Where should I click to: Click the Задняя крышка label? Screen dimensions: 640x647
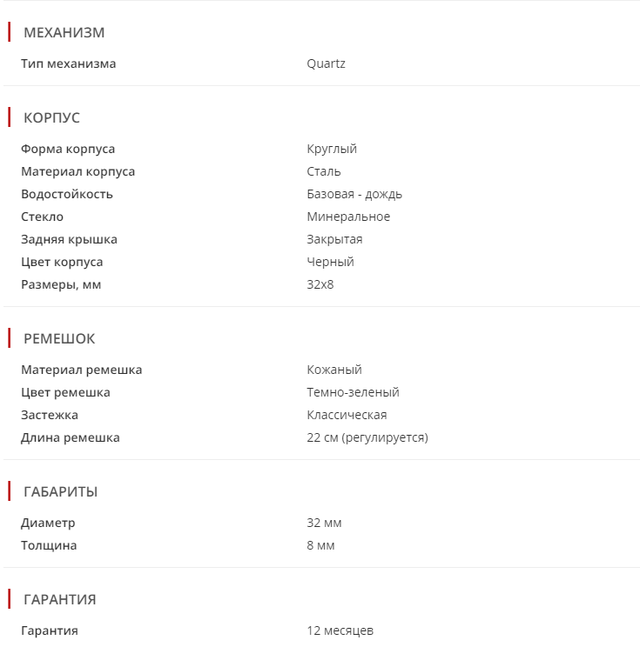coord(69,240)
